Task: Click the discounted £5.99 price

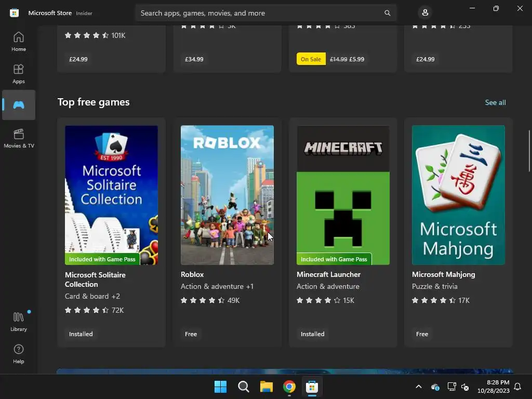Action: pyautogui.click(x=356, y=59)
